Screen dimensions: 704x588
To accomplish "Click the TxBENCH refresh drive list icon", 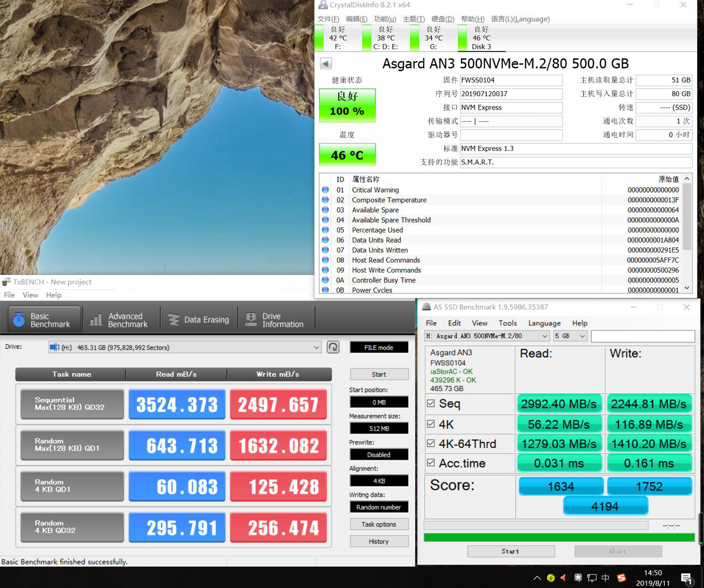I will tap(333, 347).
